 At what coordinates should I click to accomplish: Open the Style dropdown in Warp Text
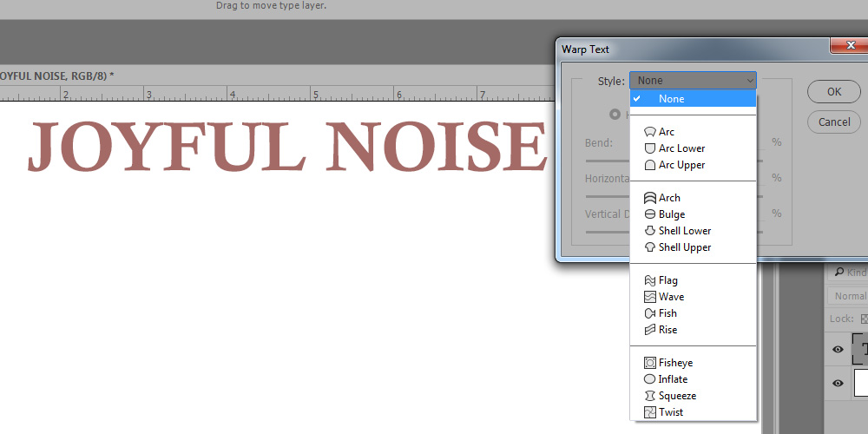693,80
